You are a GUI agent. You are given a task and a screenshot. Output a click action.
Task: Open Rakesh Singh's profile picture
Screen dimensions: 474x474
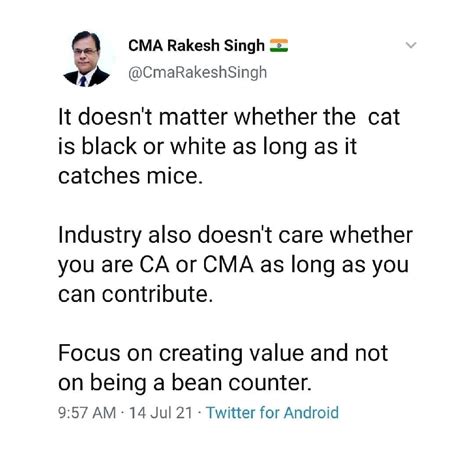point(86,59)
